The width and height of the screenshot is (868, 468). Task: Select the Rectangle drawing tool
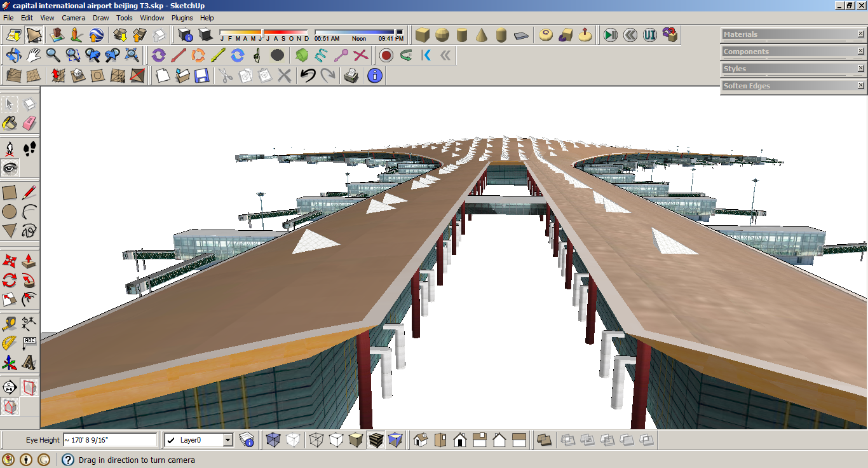tap(10, 193)
